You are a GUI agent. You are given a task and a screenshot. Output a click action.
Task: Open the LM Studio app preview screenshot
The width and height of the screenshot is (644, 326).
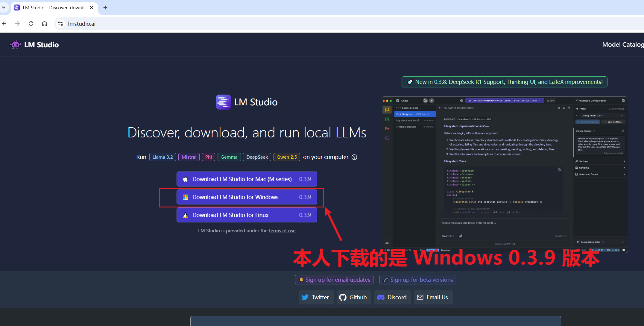point(504,175)
